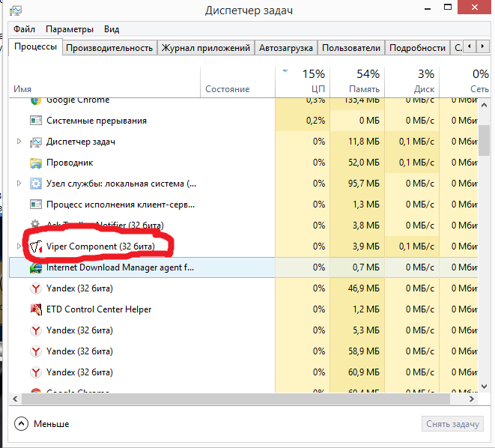
Task: Switch to the Автозагрузка tab
Action: pos(286,48)
